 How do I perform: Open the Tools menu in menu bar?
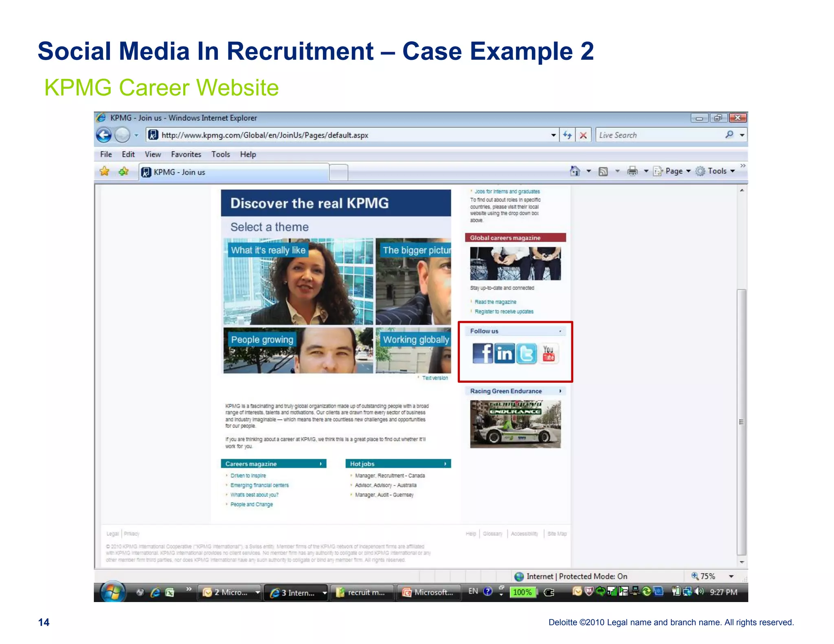[221, 154]
